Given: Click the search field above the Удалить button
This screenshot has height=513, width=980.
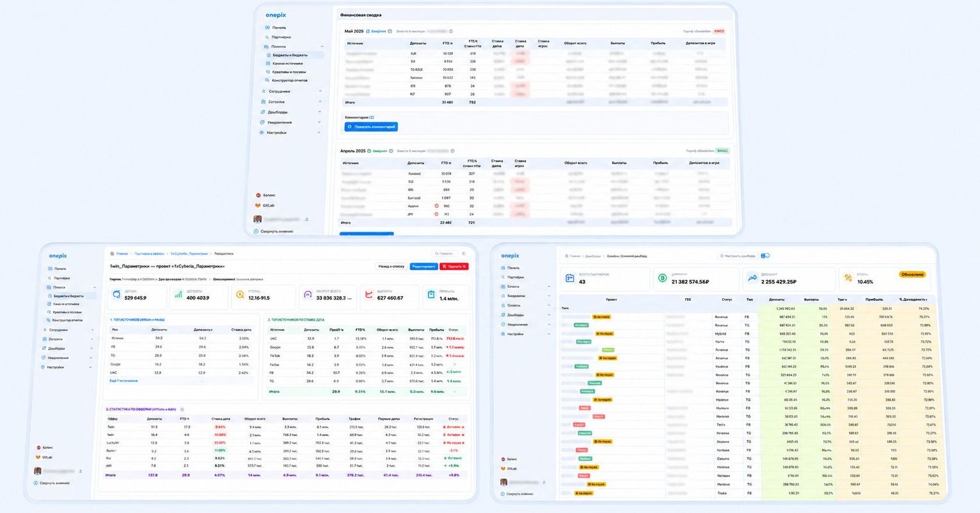Looking at the screenshot, I should pos(445,254).
